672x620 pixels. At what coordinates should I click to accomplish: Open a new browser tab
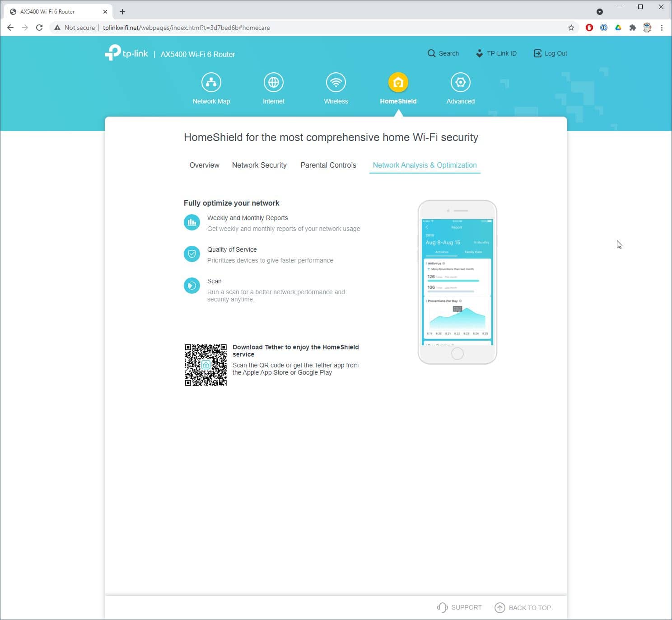pos(122,12)
